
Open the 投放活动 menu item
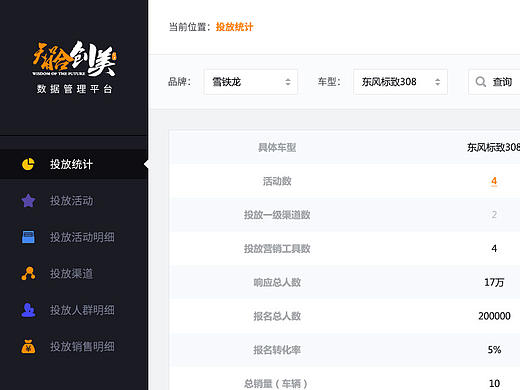click(x=73, y=201)
